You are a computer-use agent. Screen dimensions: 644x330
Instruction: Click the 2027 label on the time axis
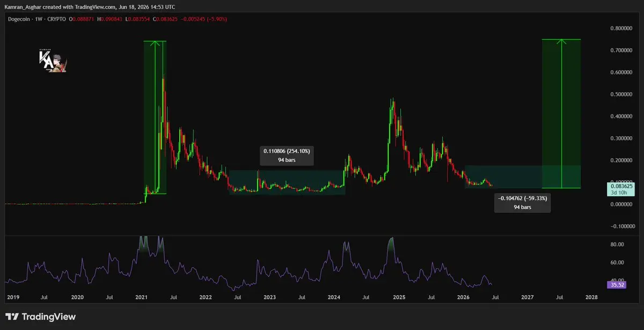(527, 297)
